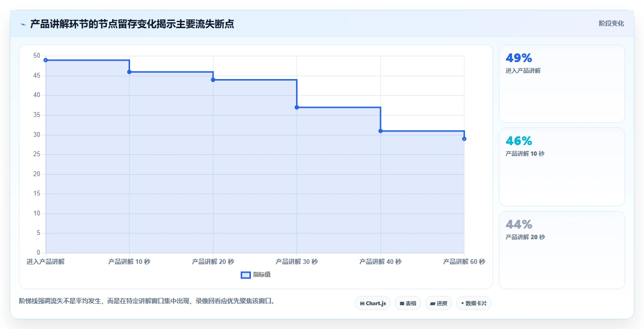This screenshot has width=644, height=329.
Task: Click the 数据卡片 tag pill
Action: point(474,303)
